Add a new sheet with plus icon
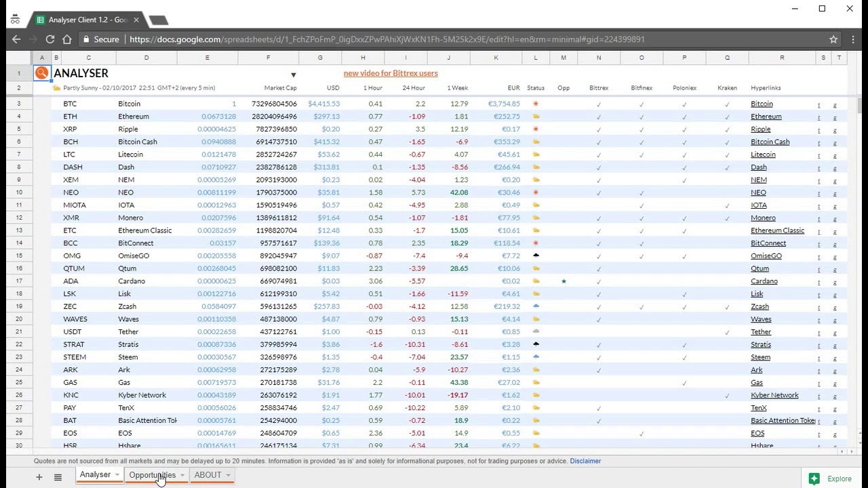The image size is (868, 488). pos(39,477)
